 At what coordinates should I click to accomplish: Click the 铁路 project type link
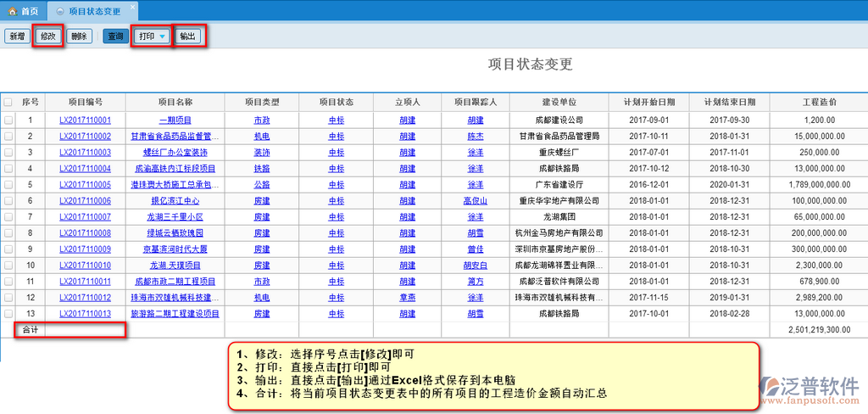point(262,169)
